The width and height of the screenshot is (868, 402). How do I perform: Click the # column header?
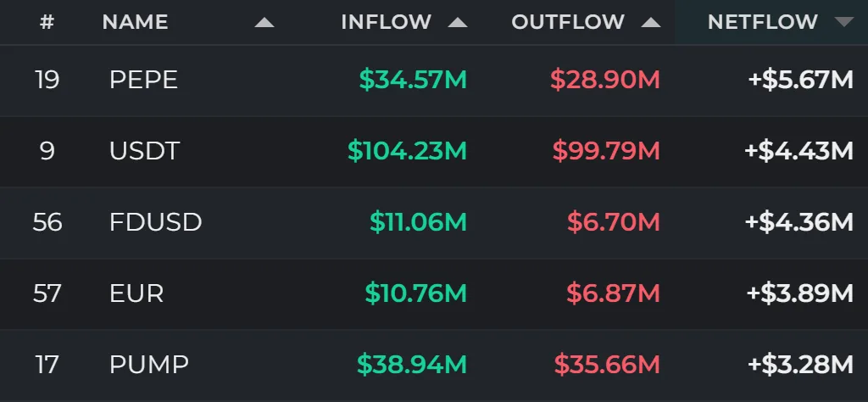(x=47, y=22)
